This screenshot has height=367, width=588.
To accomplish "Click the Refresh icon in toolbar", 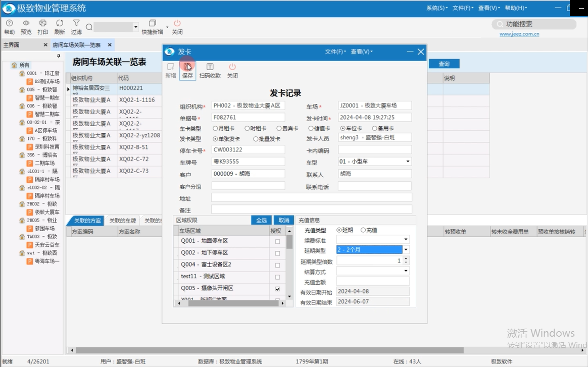I will click(60, 24).
